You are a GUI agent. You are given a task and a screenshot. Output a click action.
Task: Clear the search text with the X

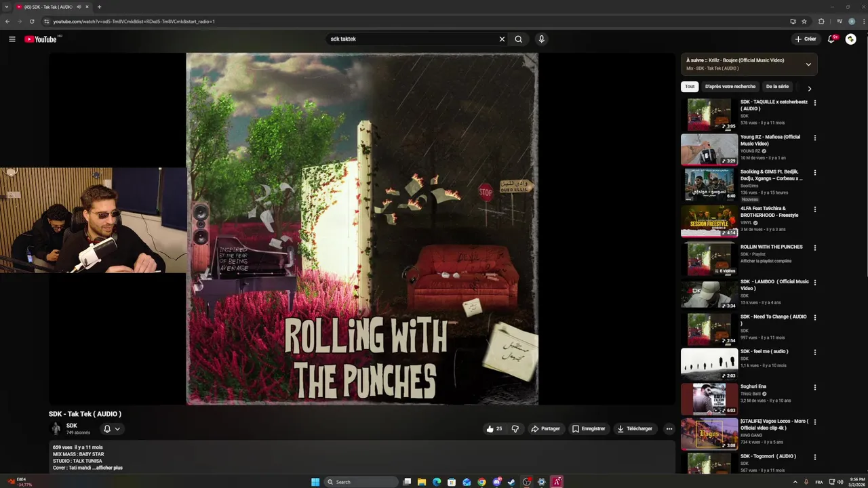coord(502,39)
